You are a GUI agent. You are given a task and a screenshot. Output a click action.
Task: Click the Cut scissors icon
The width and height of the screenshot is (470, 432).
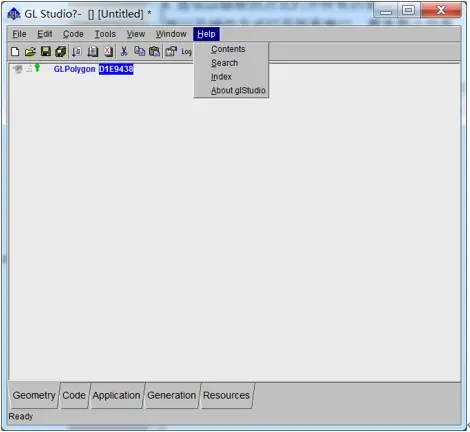[x=124, y=51]
